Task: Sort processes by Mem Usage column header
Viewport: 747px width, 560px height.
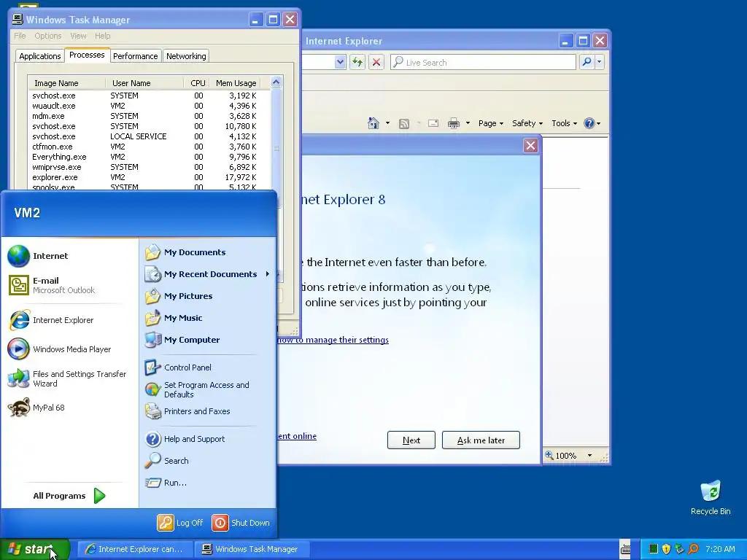Action: [x=236, y=83]
